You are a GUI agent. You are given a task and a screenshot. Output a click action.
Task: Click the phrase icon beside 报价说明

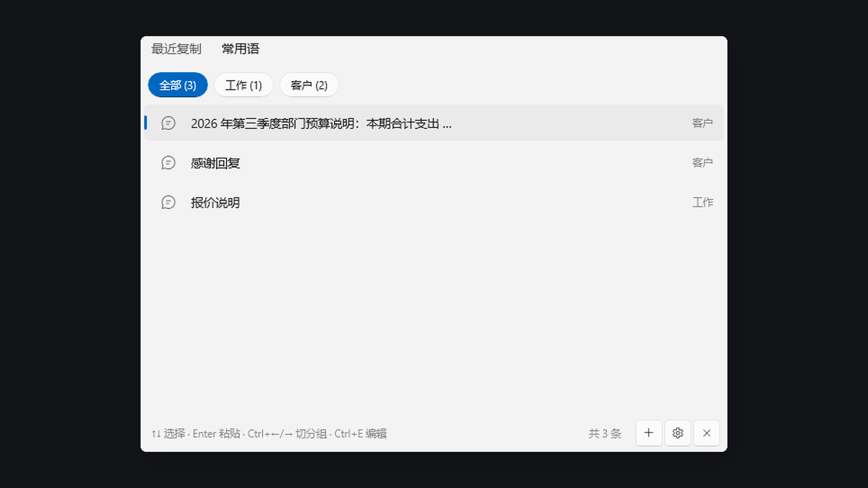(168, 202)
